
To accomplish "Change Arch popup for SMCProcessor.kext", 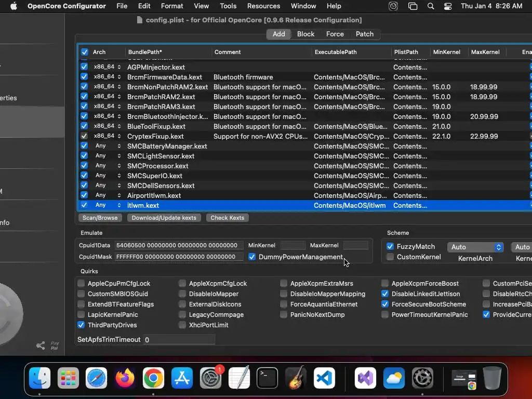I will (x=107, y=166).
